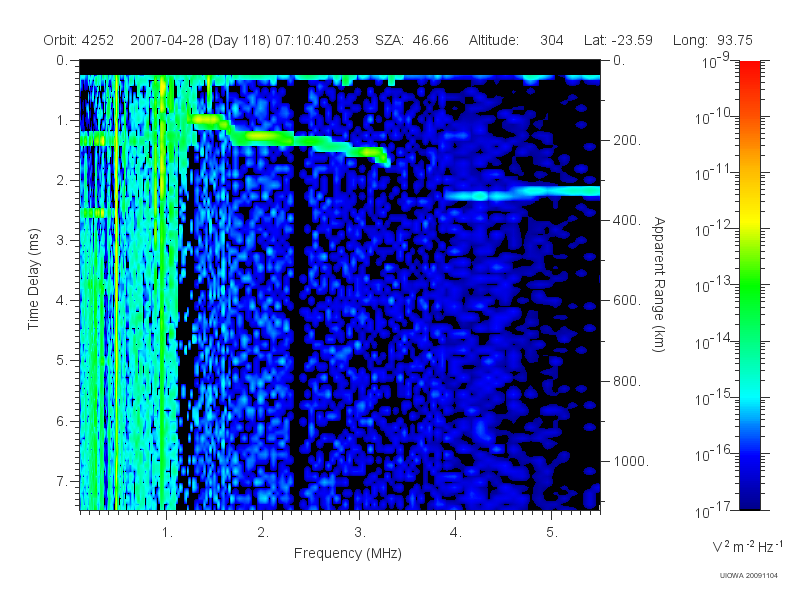The width and height of the screenshot is (800, 600).
Task: Click the green ionospheric echo trace near 2 MHz
Action: tap(263, 136)
